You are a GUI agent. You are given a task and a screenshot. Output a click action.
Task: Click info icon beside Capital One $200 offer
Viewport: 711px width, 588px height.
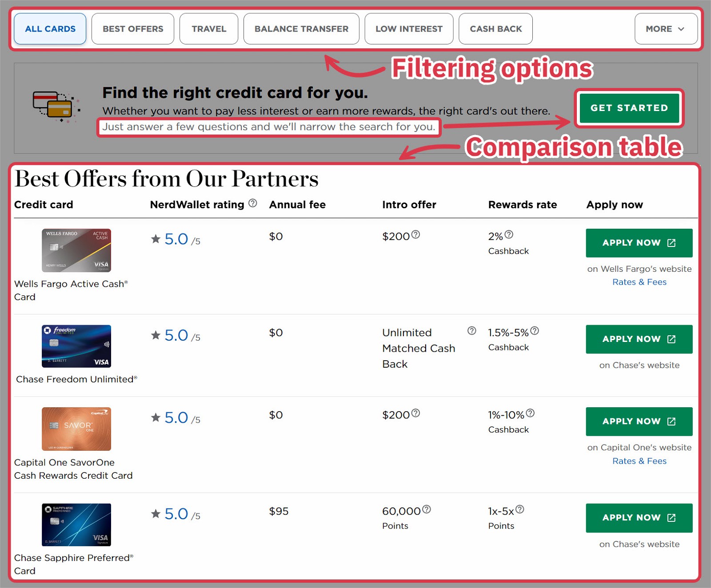click(x=415, y=413)
